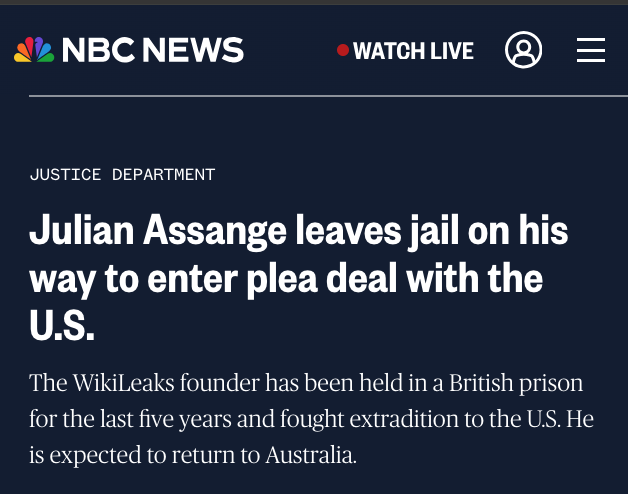This screenshot has width=628, height=494.
Task: Click the word "DEPARTMENT" in the section label
Action: tap(163, 174)
